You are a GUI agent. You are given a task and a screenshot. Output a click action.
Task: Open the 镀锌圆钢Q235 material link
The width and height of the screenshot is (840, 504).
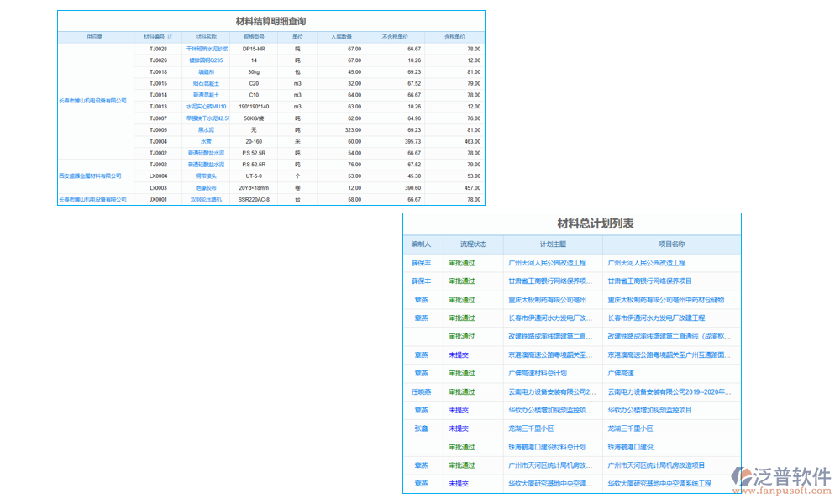pos(207,60)
